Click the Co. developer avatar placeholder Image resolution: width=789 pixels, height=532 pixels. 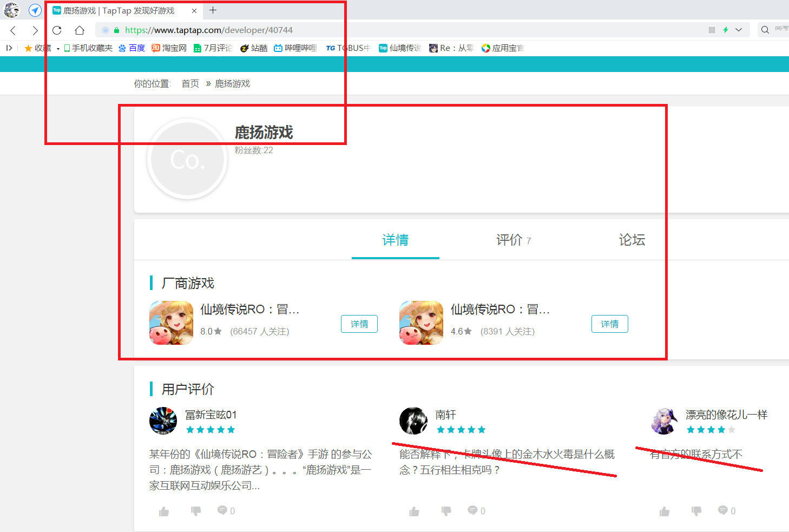click(x=187, y=159)
